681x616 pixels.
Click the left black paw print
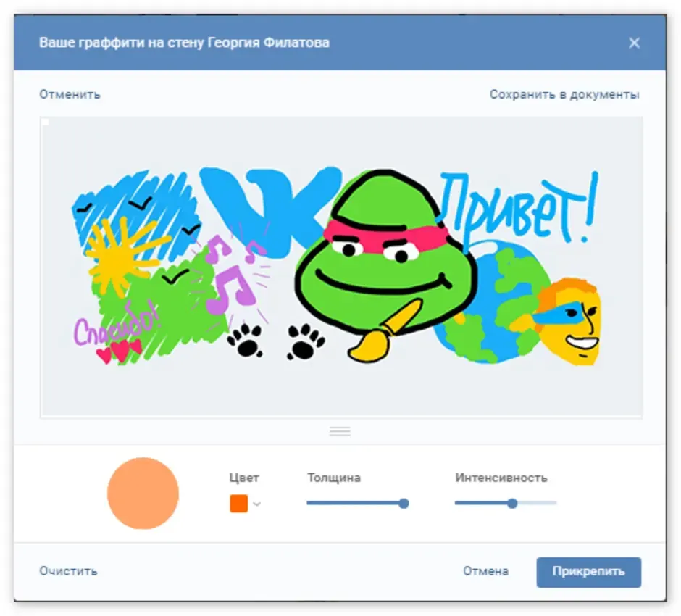click(245, 341)
